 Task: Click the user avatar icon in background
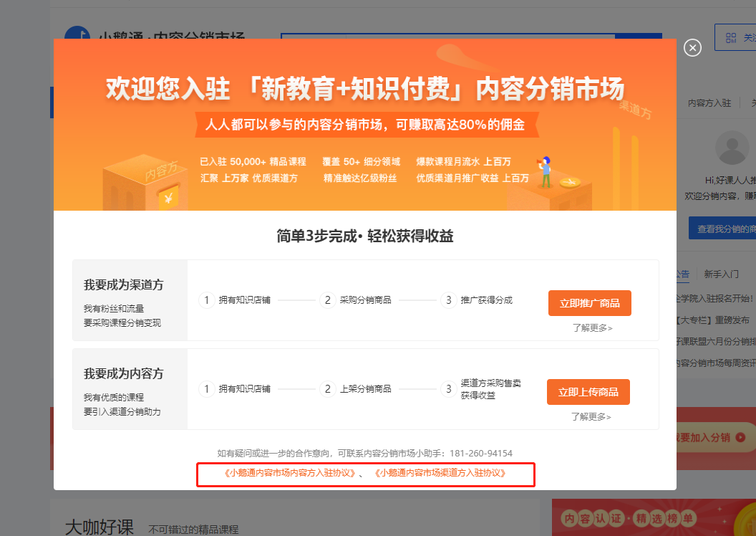[x=732, y=148]
